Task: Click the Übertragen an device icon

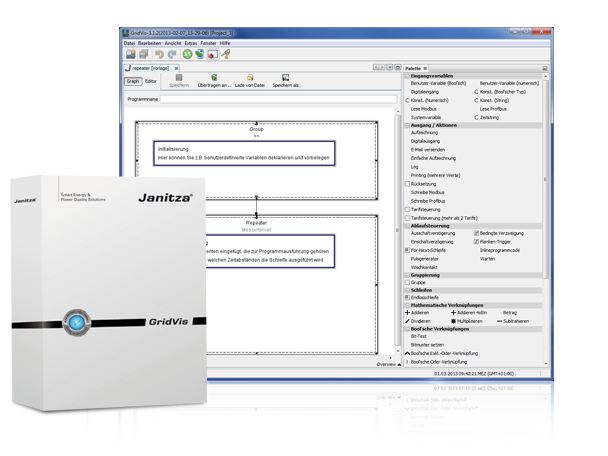Action: coord(213,77)
